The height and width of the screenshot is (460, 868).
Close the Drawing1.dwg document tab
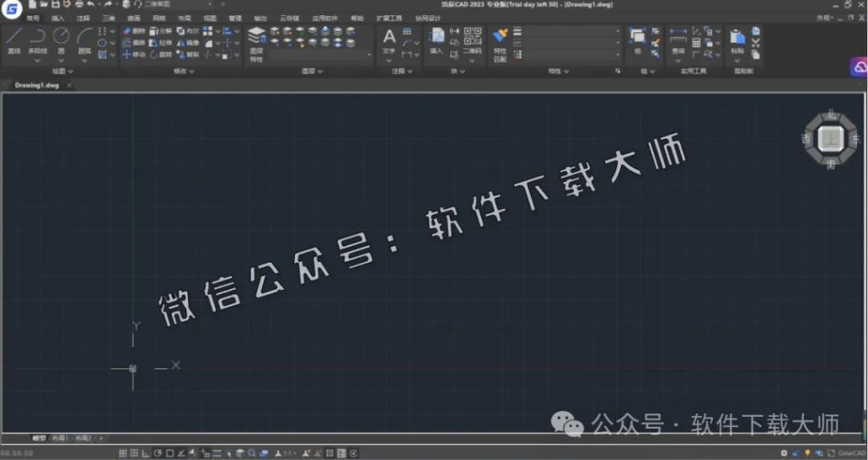coord(70,86)
